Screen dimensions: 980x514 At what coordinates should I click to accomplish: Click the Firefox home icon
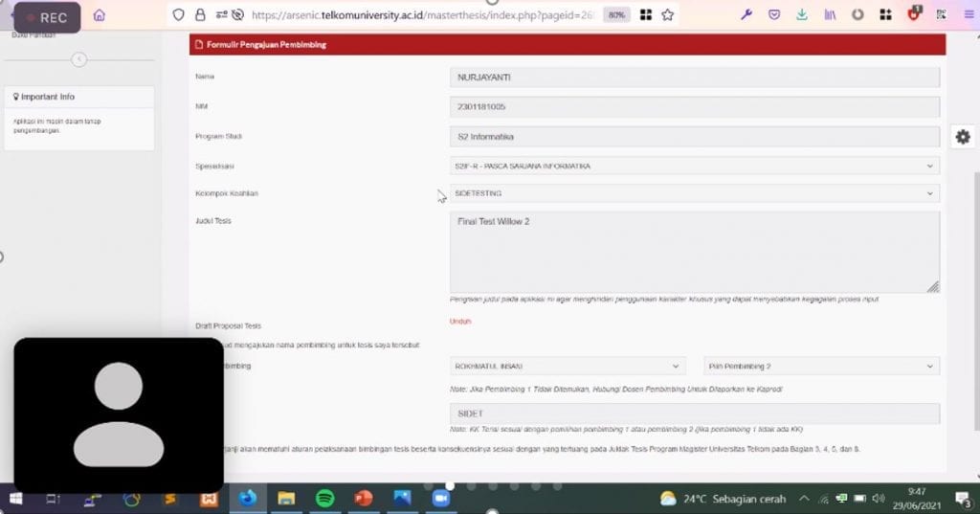click(x=100, y=15)
